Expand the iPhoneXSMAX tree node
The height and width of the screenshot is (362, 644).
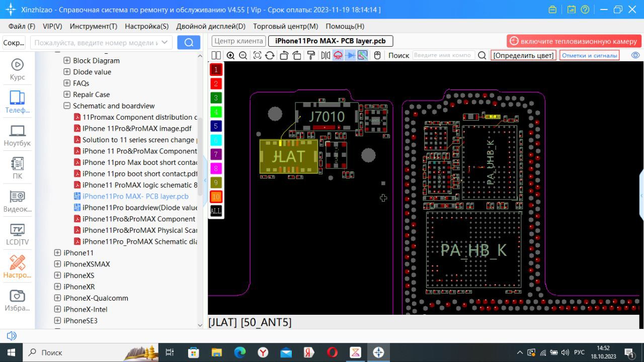pos(58,264)
